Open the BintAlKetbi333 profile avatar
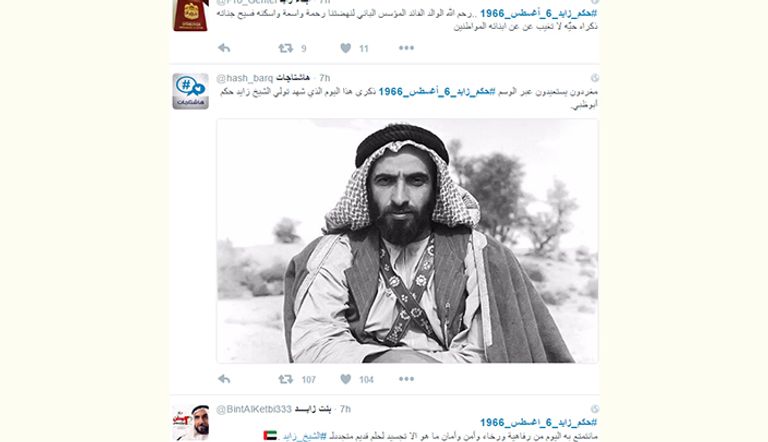768x442 pixels. 191,422
